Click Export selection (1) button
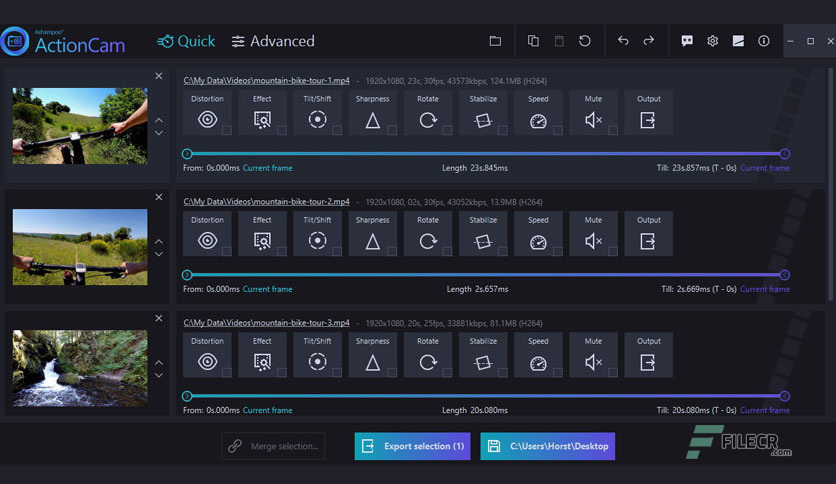Screen dimensions: 836x484 click(413, 446)
